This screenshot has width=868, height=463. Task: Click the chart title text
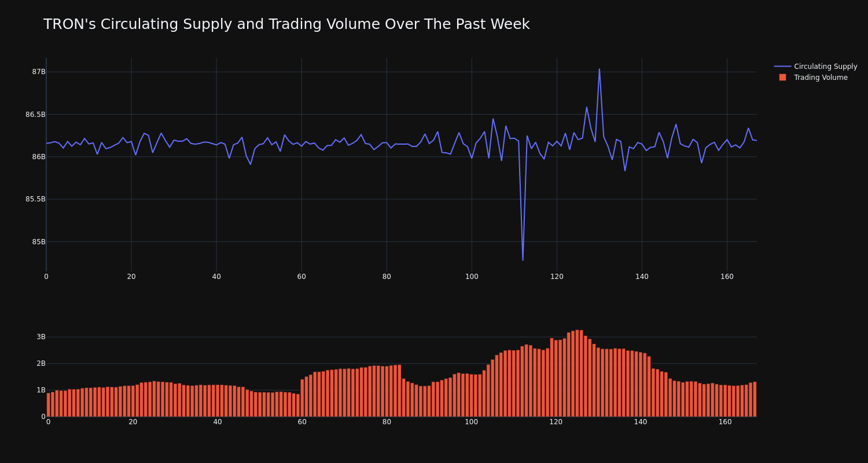286,24
